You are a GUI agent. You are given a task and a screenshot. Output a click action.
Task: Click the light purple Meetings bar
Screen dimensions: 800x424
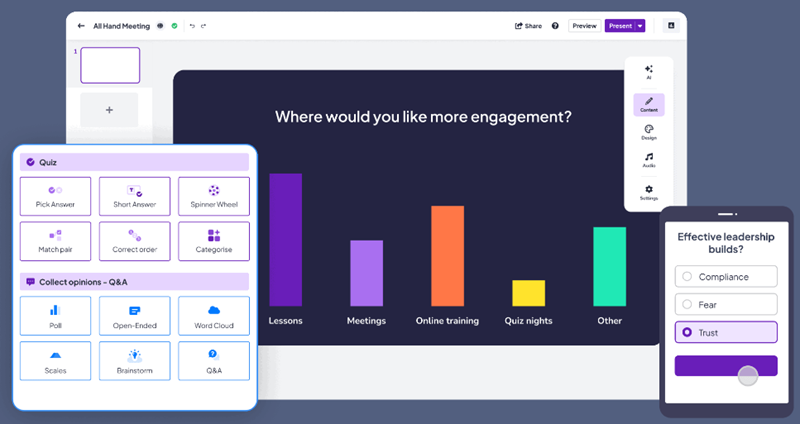[x=366, y=273]
